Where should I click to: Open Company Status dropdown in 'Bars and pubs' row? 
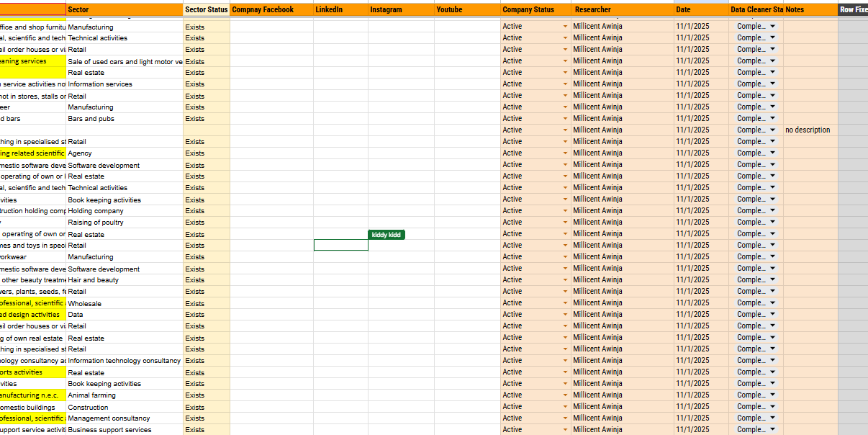click(565, 119)
